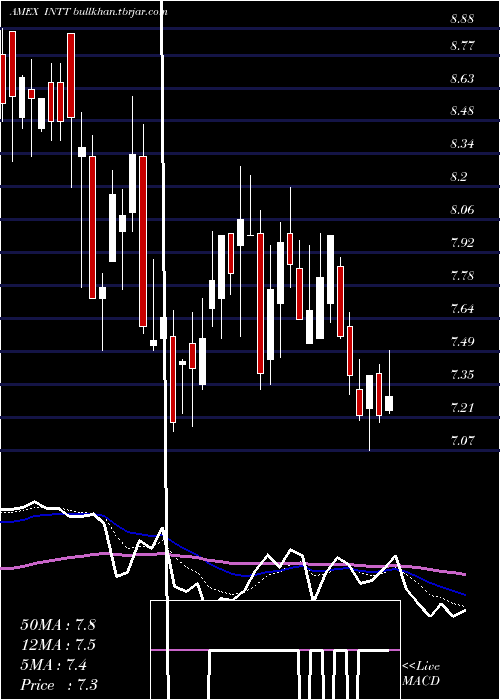Click the 8.2 price axis label
This screenshot has width=500, height=700.
pyautogui.click(x=459, y=177)
